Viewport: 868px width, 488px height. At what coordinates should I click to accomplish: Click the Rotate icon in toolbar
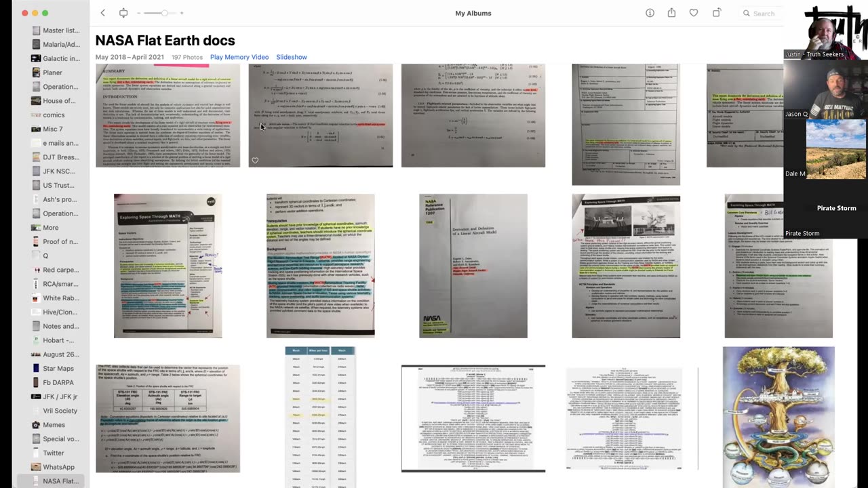717,13
